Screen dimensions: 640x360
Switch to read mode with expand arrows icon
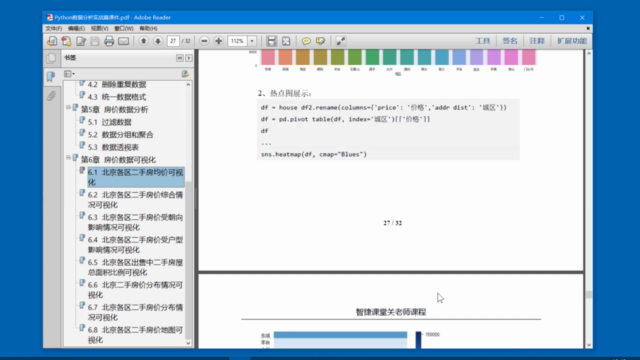340,41
